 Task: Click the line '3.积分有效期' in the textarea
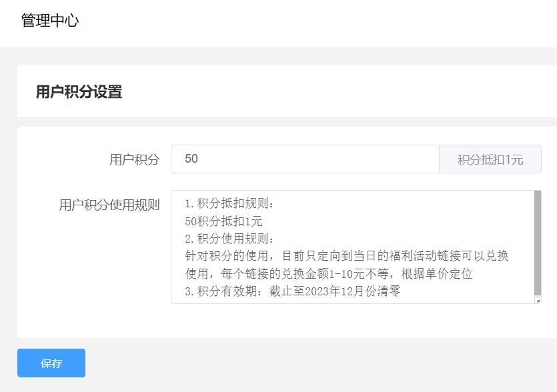click(x=293, y=291)
